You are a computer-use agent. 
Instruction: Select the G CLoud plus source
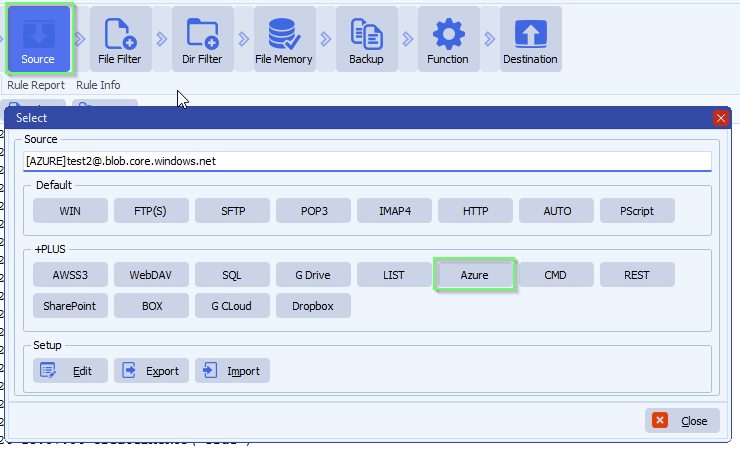[x=232, y=306]
